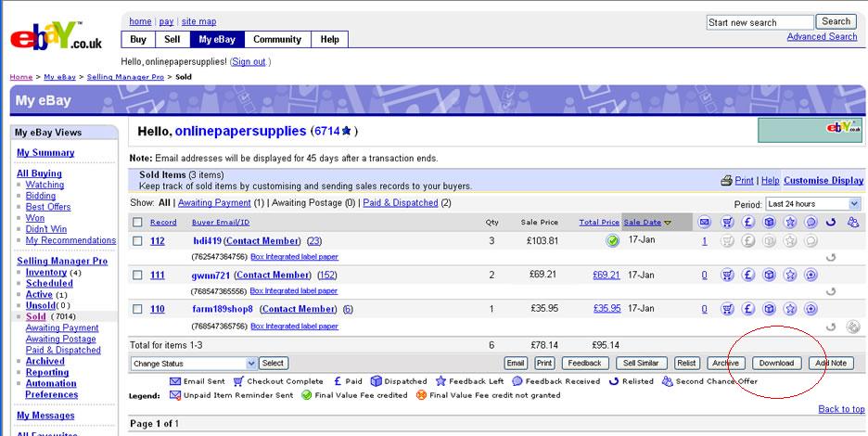Click the Add Note button
Image resolution: width=868 pixels, height=436 pixels.
[831, 364]
